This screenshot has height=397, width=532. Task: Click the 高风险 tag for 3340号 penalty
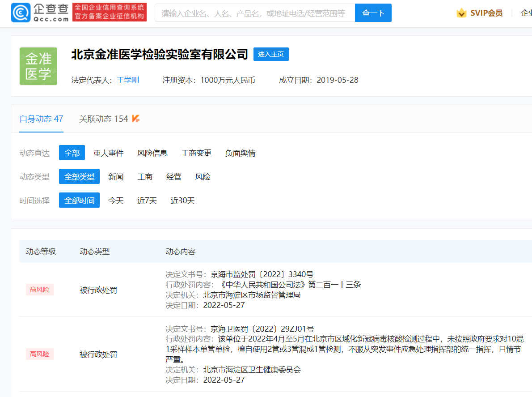(x=40, y=290)
